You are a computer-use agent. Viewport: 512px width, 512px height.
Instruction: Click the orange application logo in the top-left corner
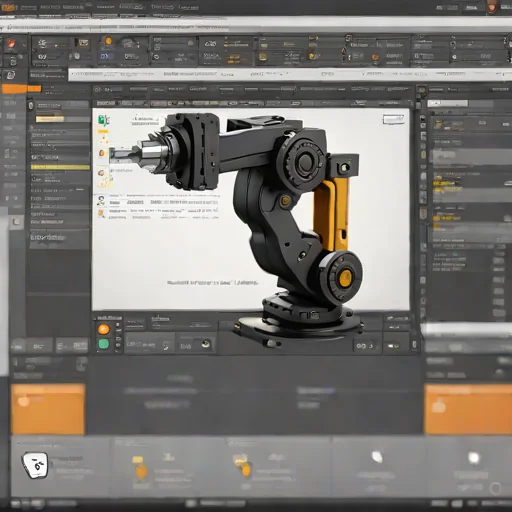click(8, 7)
